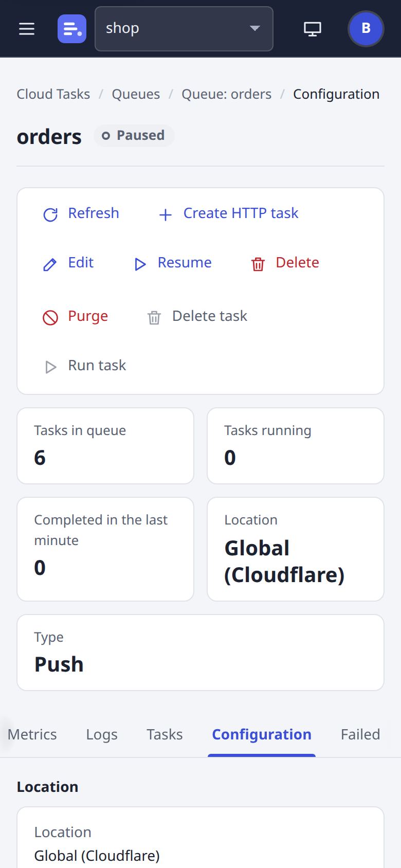Click the Run task label
Viewport: 401px width, 868px height.
pyautogui.click(x=97, y=365)
